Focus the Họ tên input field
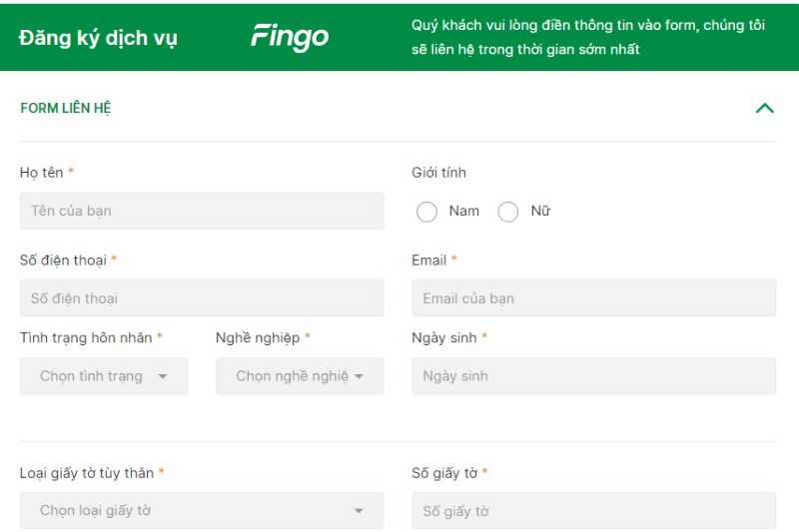Image resolution: width=799 pixels, height=532 pixels. [x=202, y=211]
